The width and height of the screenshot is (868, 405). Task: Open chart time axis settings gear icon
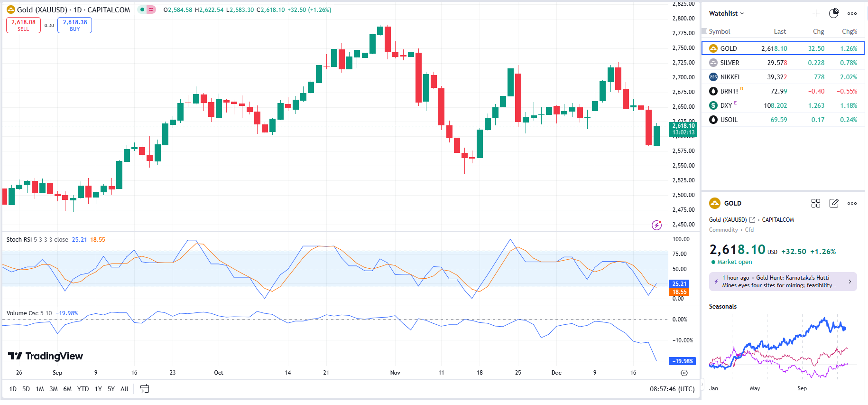click(x=684, y=373)
